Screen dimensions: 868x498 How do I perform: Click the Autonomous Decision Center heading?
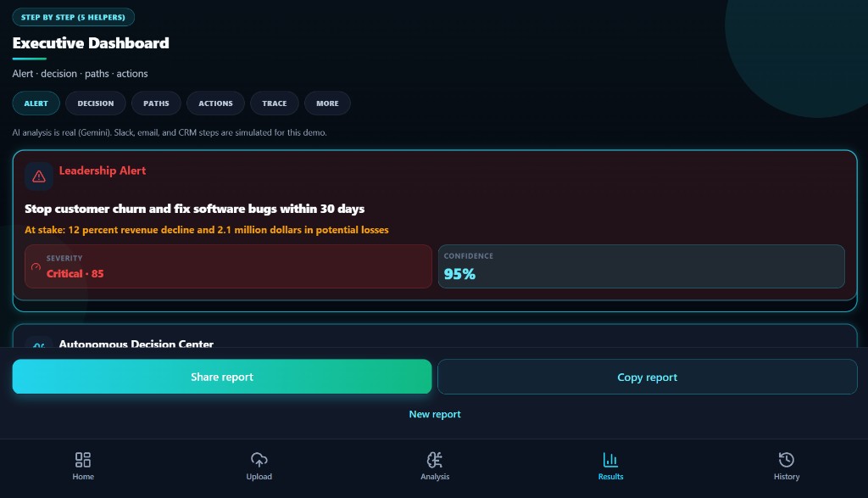[136, 344]
